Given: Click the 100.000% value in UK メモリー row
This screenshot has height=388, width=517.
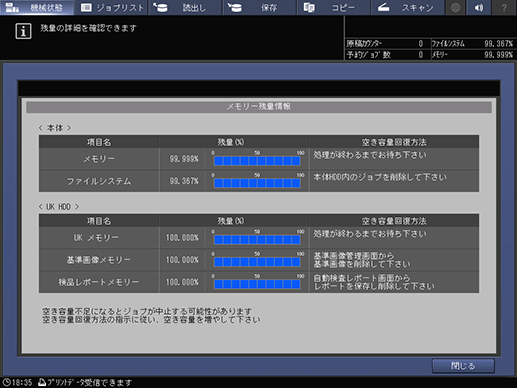Looking at the screenshot, I should (182, 238).
